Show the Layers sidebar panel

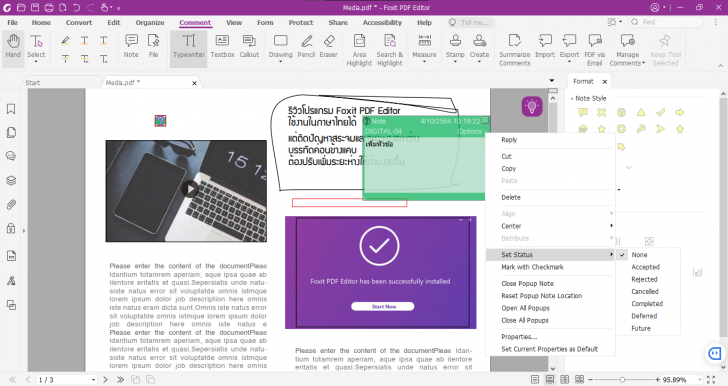point(11,180)
